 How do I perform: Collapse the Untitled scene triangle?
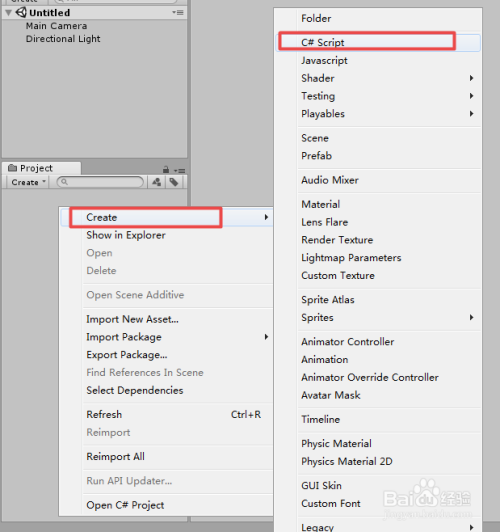(x=8, y=13)
